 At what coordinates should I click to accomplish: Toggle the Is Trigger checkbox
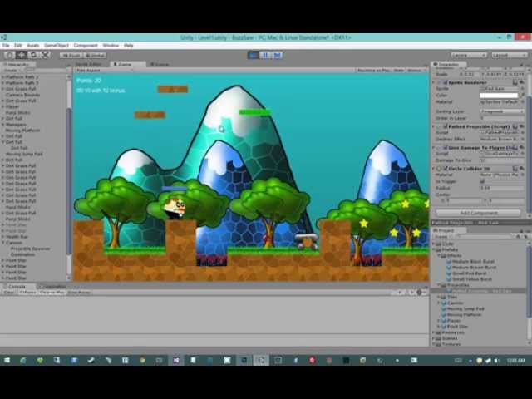coord(482,181)
